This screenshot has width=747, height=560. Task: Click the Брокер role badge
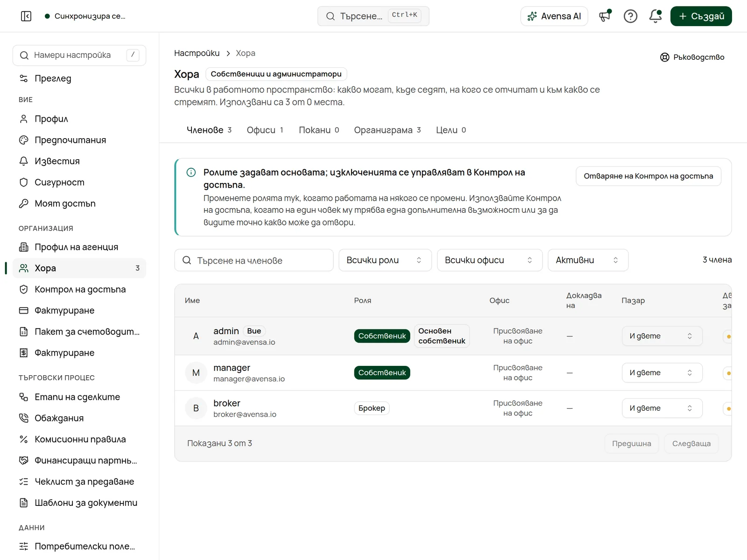click(x=372, y=408)
